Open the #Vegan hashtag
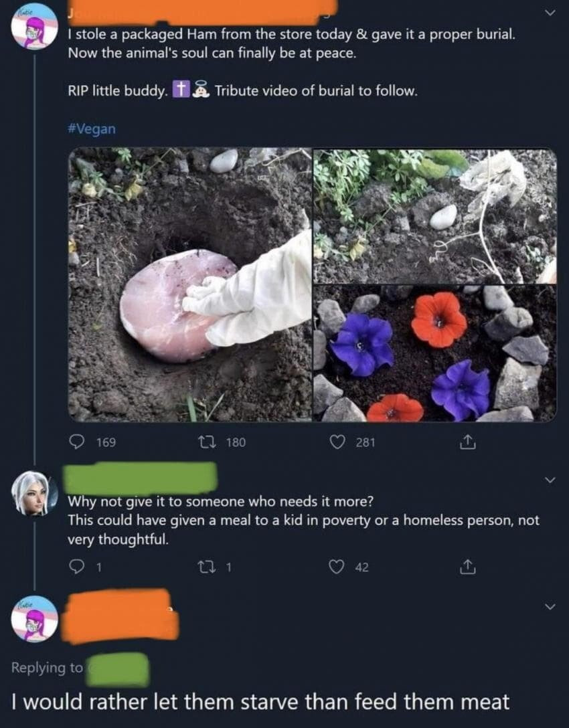 [91, 129]
